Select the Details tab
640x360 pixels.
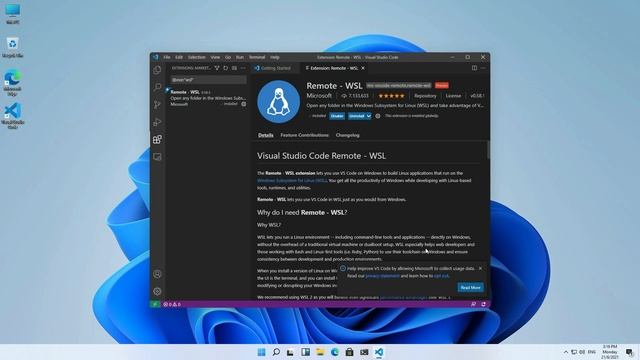pos(266,135)
